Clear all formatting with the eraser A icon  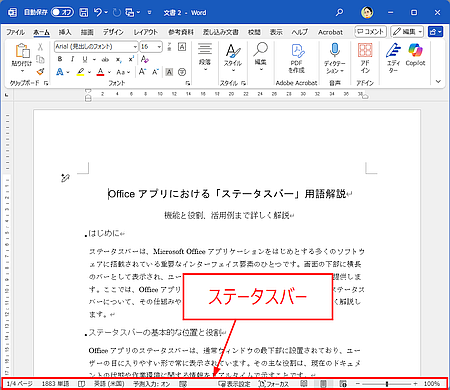pyautogui.click(x=144, y=59)
